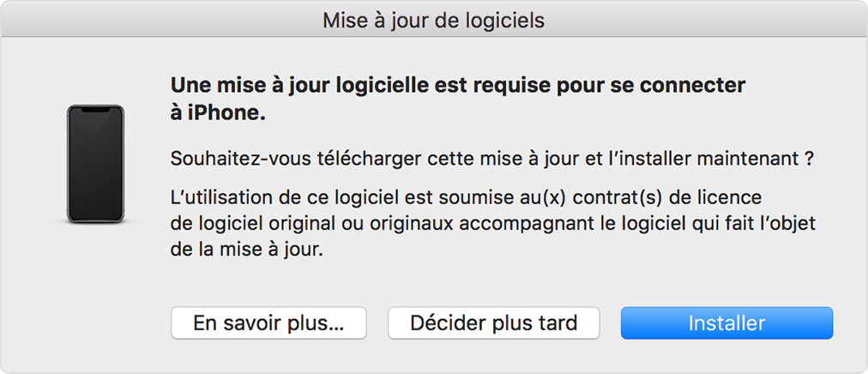868x374 pixels.
Task: Click the Mise à jour de logiciels title
Action: point(433,20)
